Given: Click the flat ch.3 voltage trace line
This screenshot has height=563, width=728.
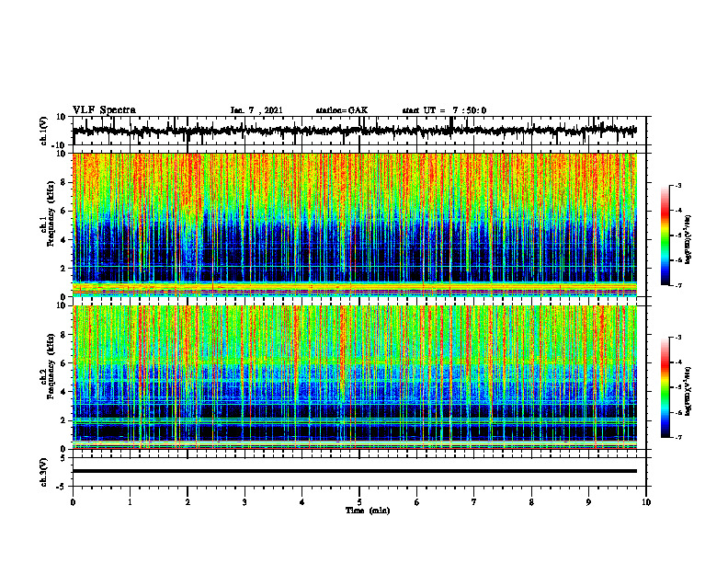Looking at the screenshot, I should [x=354, y=471].
